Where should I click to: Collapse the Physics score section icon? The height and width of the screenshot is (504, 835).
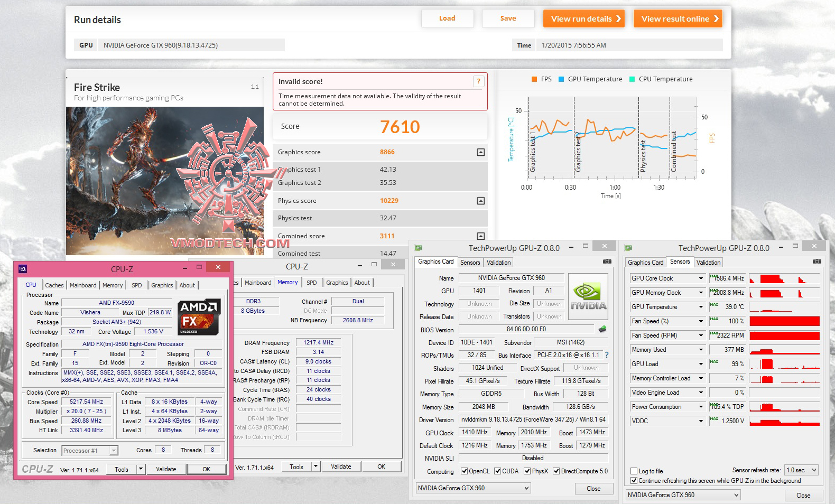481,201
